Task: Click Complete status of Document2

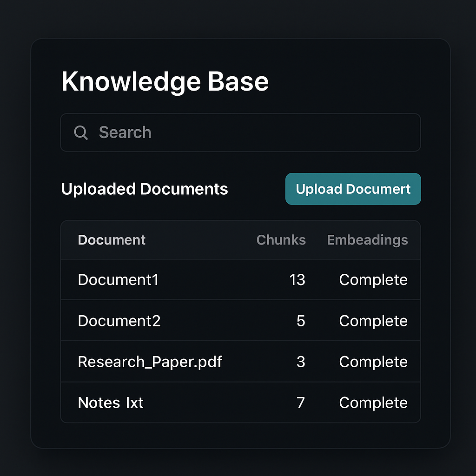Action: 373,321
